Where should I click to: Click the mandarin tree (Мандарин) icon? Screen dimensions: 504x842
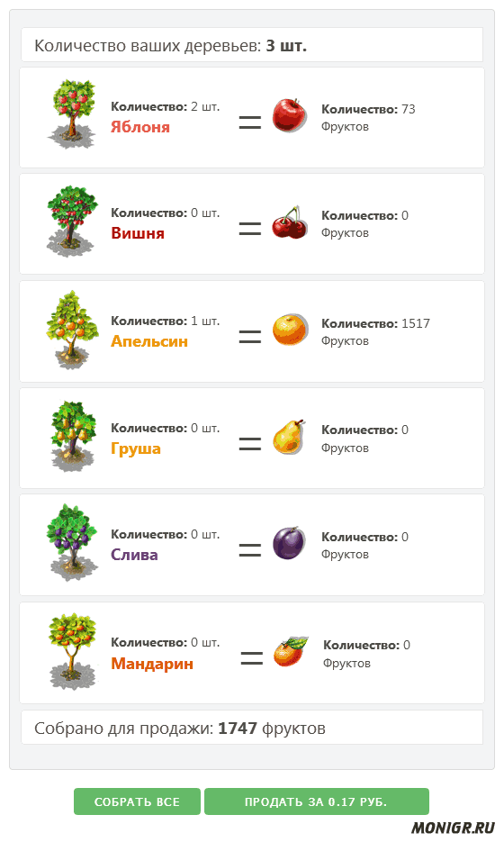click(x=73, y=651)
